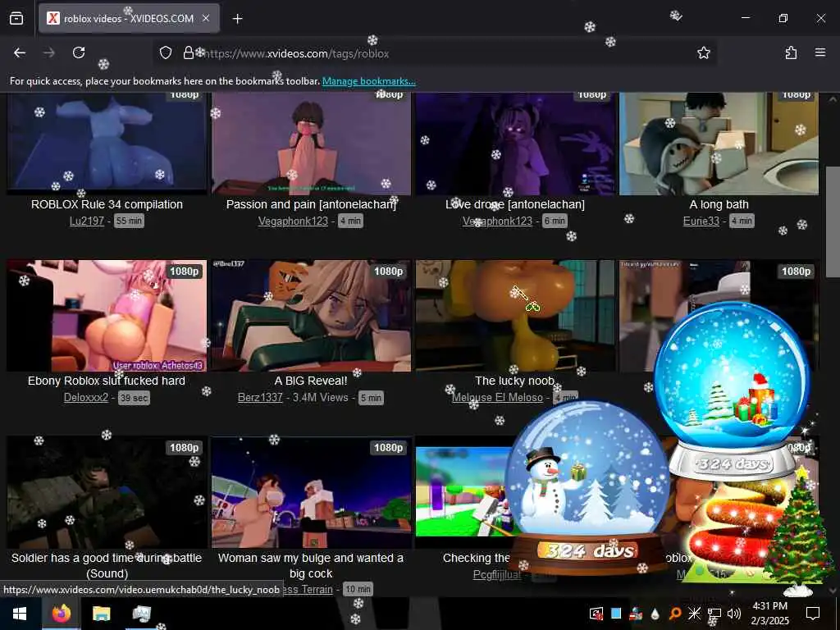Open the 'A BIG Reveal!' title link

[311, 381]
